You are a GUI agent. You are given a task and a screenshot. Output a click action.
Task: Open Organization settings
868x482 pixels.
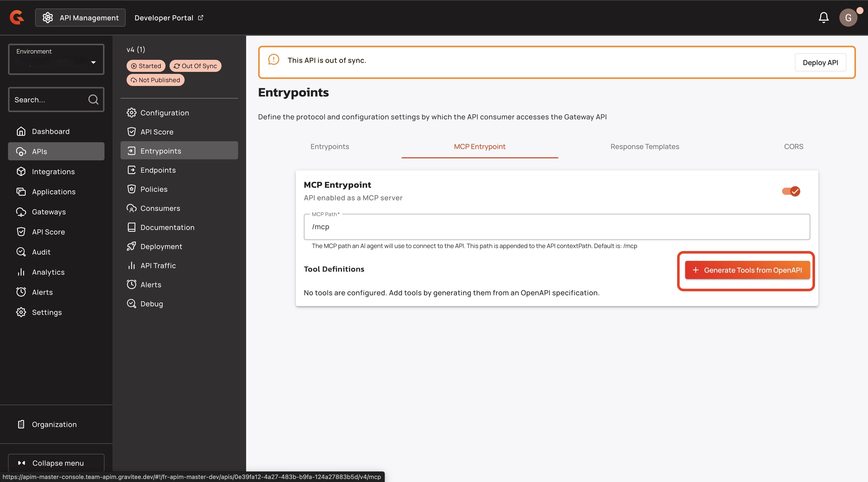click(x=54, y=424)
